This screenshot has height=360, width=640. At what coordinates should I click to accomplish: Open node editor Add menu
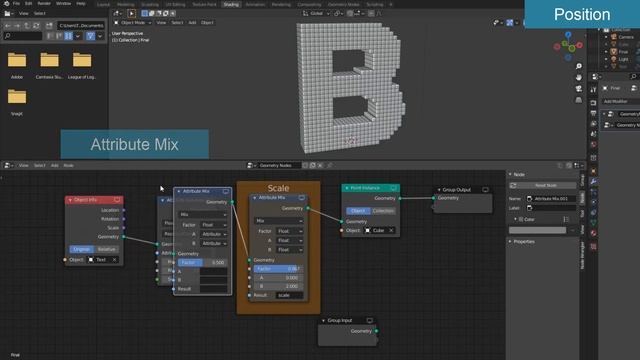click(x=54, y=165)
